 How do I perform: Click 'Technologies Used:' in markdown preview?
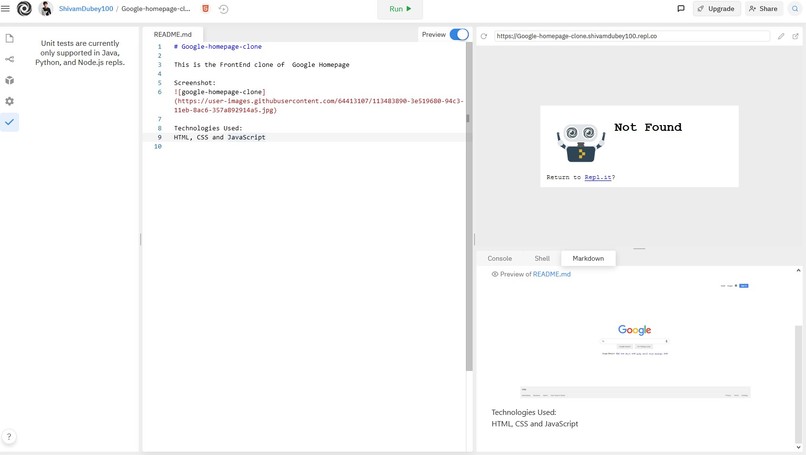[523, 412]
